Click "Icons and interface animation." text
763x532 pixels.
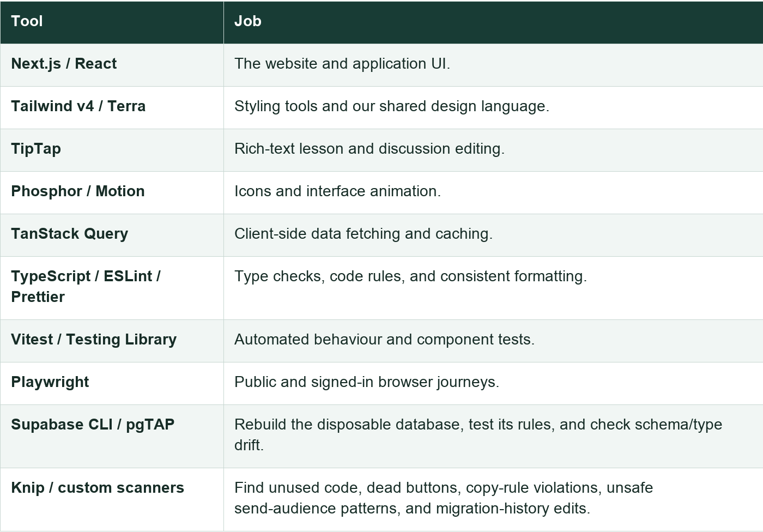pos(337,191)
